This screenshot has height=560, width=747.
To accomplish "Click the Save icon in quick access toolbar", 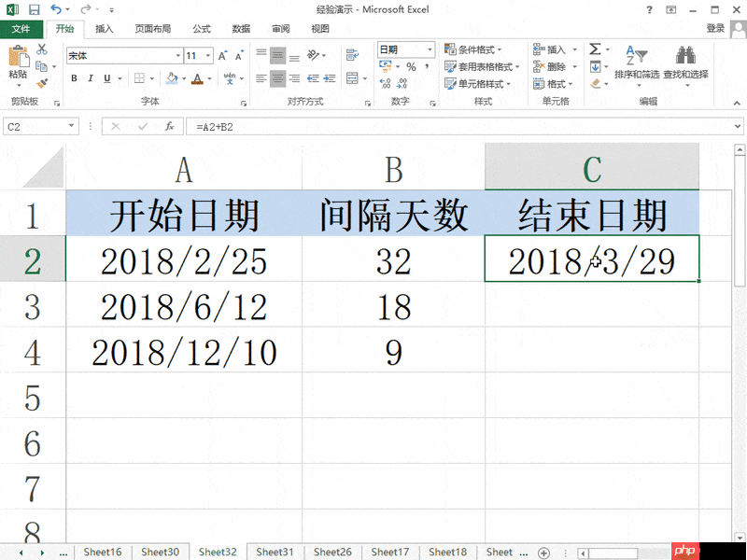I will pyautogui.click(x=34, y=9).
